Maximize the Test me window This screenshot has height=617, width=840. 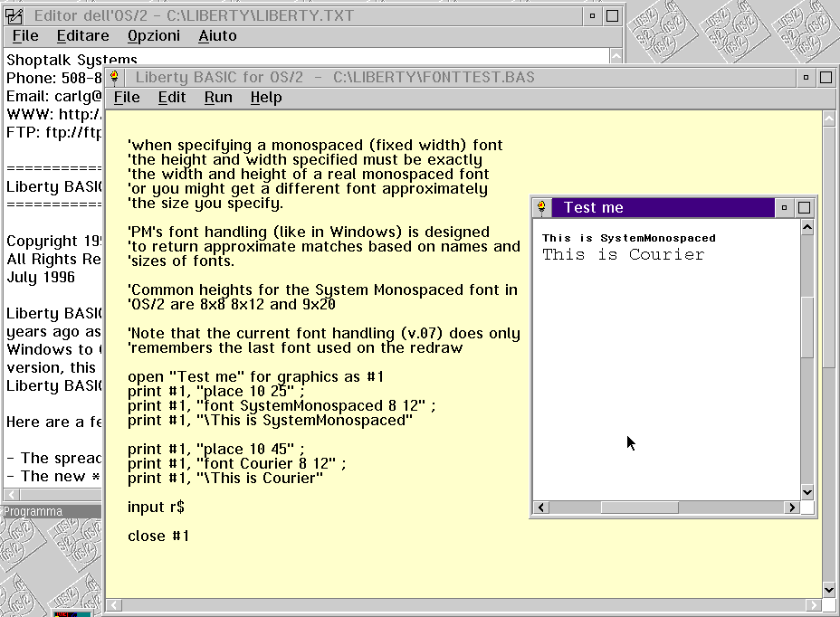[x=804, y=208]
